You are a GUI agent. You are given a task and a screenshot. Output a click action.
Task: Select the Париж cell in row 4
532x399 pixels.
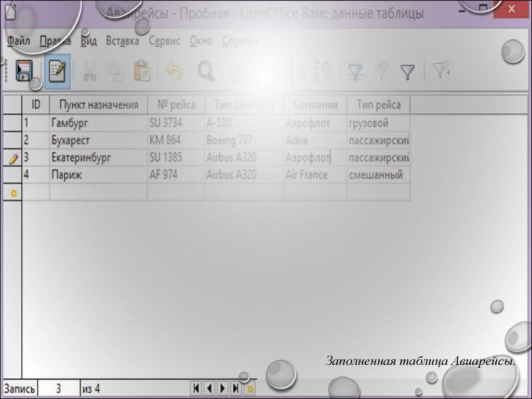98,175
